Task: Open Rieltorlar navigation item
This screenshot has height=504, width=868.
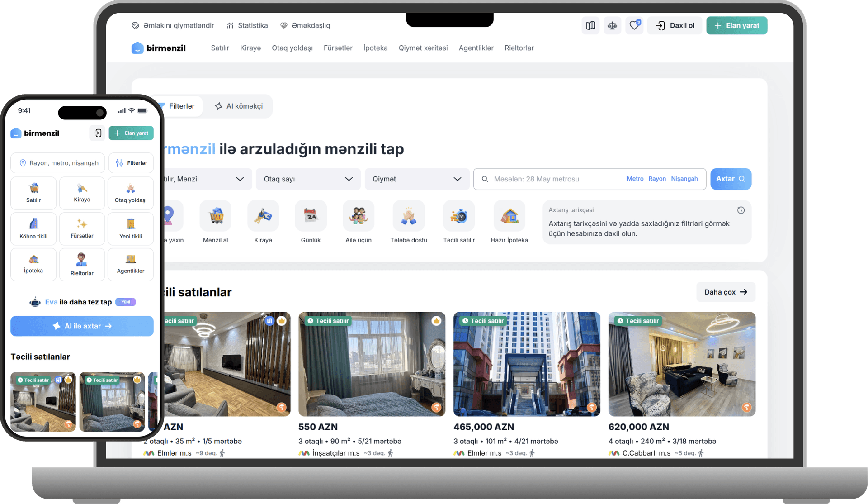Action: [519, 48]
